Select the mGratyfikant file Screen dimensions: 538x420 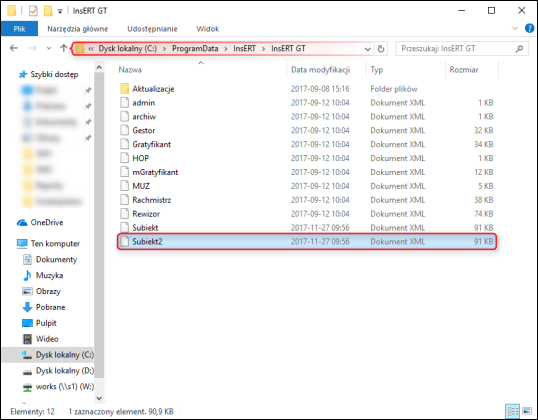tap(155, 172)
